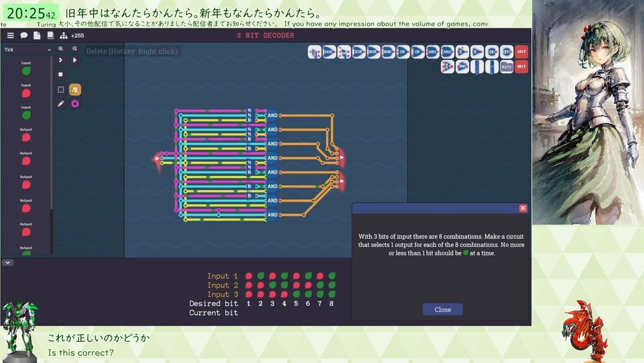Click the "3 BIT DECODER" level title

265,35
